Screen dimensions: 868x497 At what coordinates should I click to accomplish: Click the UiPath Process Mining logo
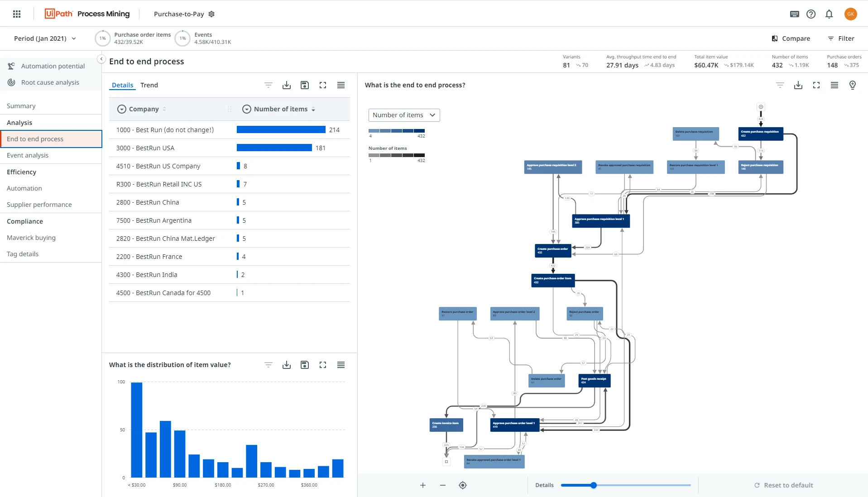[x=87, y=14]
